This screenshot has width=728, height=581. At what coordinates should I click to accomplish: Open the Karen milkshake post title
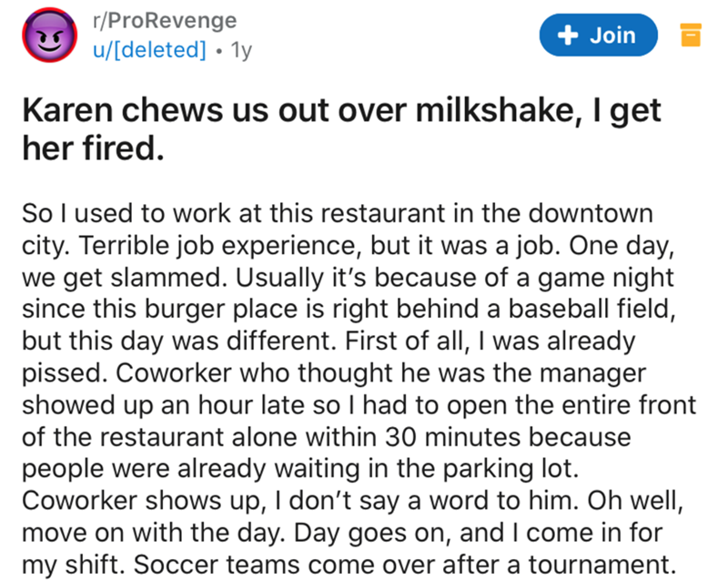(337, 126)
